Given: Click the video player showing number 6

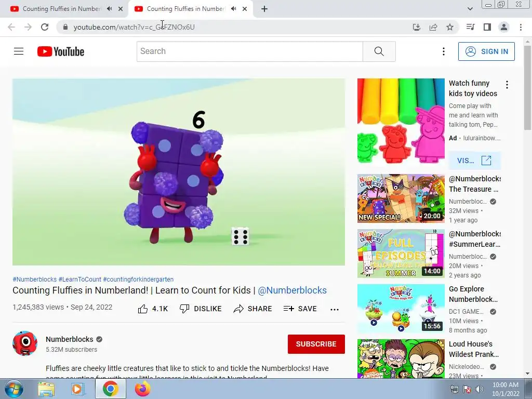Looking at the screenshot, I should [179, 171].
